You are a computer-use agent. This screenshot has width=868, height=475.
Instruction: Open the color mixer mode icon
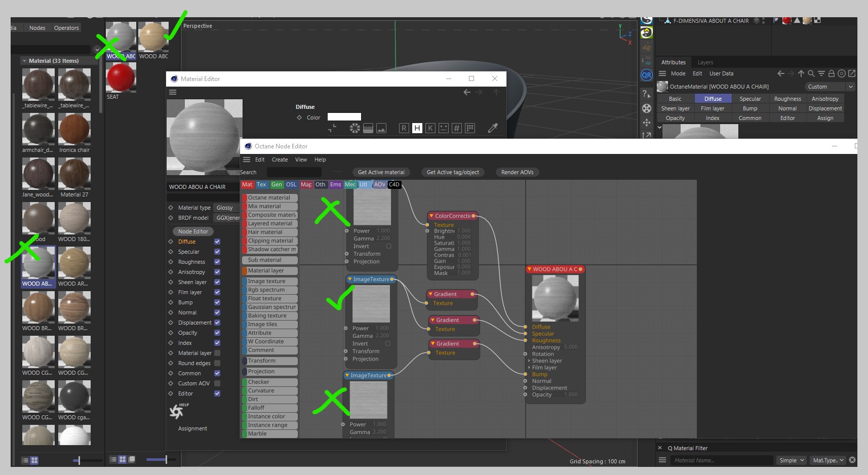click(443, 128)
